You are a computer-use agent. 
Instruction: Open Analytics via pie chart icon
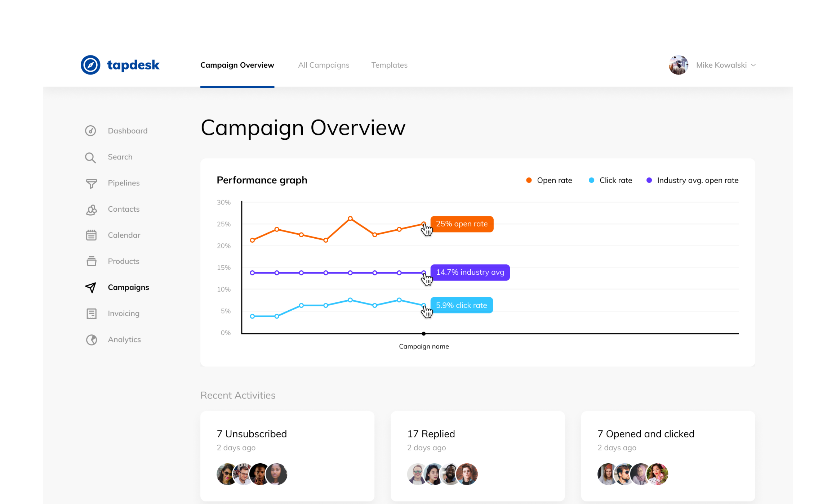coord(92,339)
